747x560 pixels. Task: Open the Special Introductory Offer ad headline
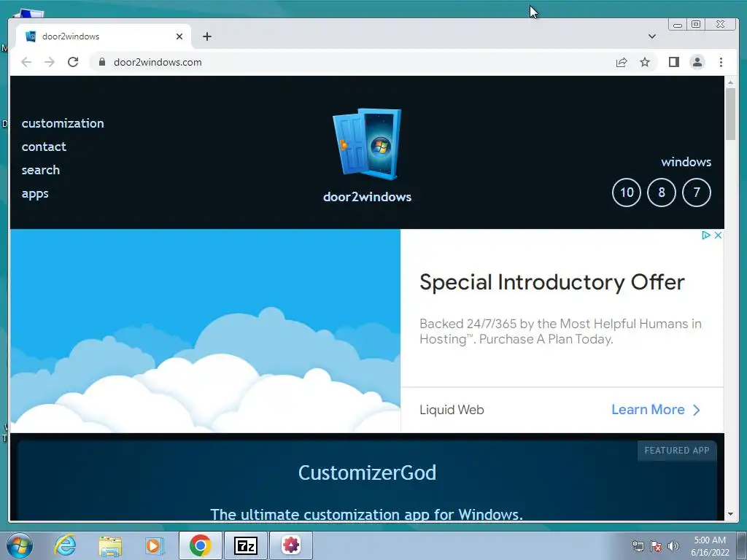[x=552, y=282]
